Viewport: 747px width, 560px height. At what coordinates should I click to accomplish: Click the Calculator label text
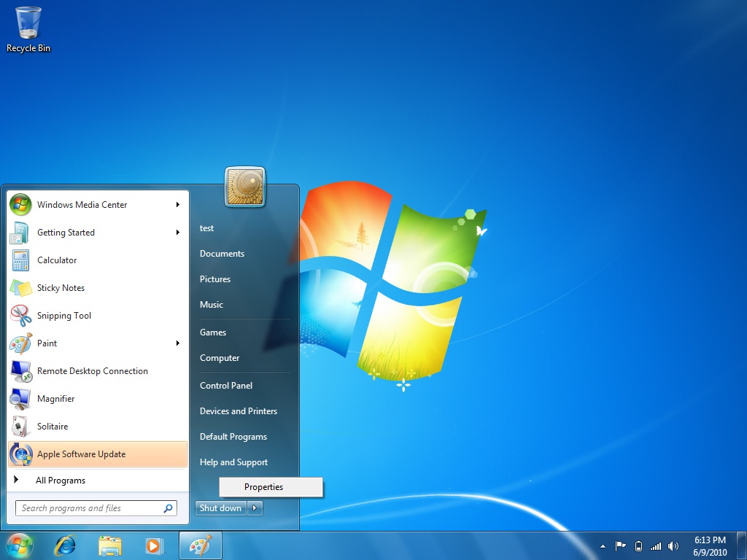(x=57, y=260)
